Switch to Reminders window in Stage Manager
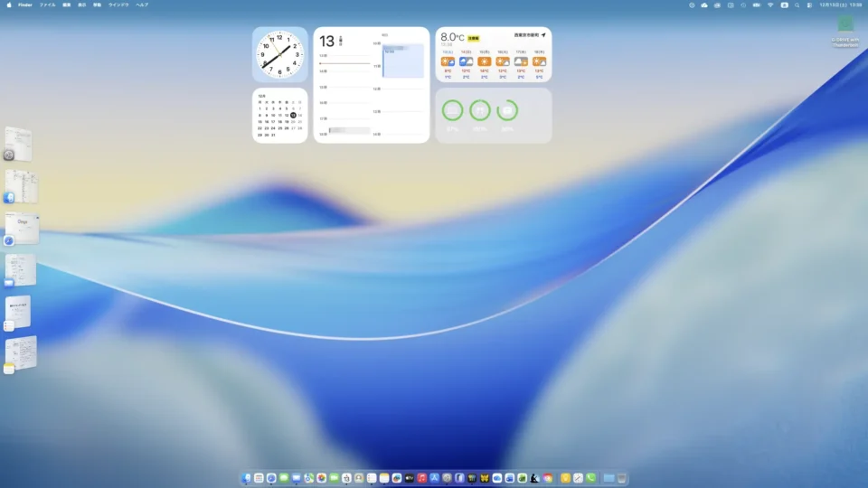The image size is (868, 488). pos(18,313)
